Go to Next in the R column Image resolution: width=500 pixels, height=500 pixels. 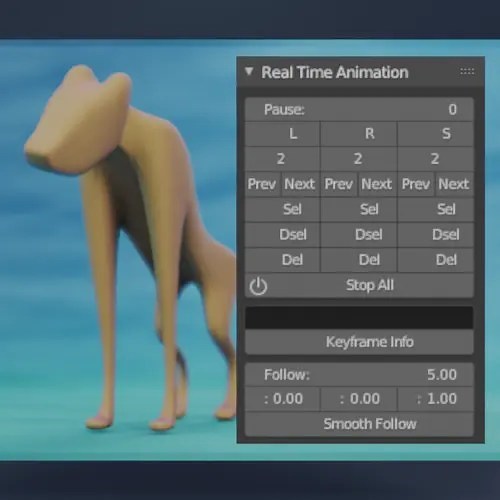pos(377,184)
